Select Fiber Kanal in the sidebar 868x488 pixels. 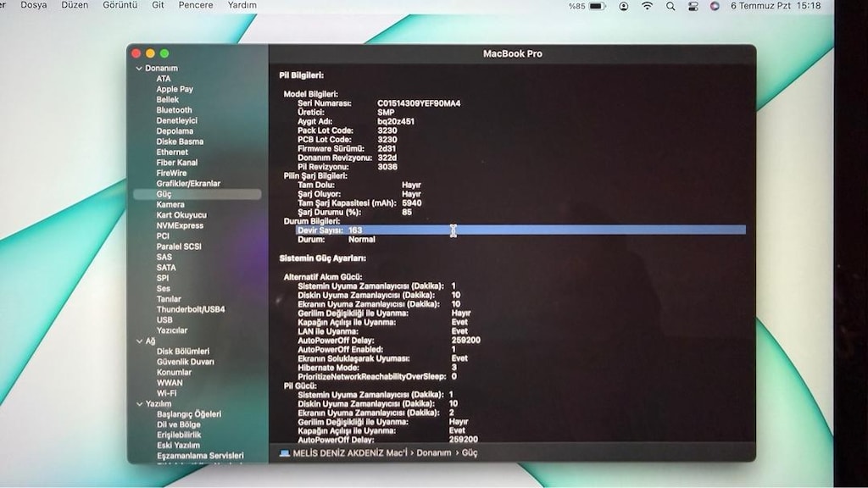pos(176,163)
